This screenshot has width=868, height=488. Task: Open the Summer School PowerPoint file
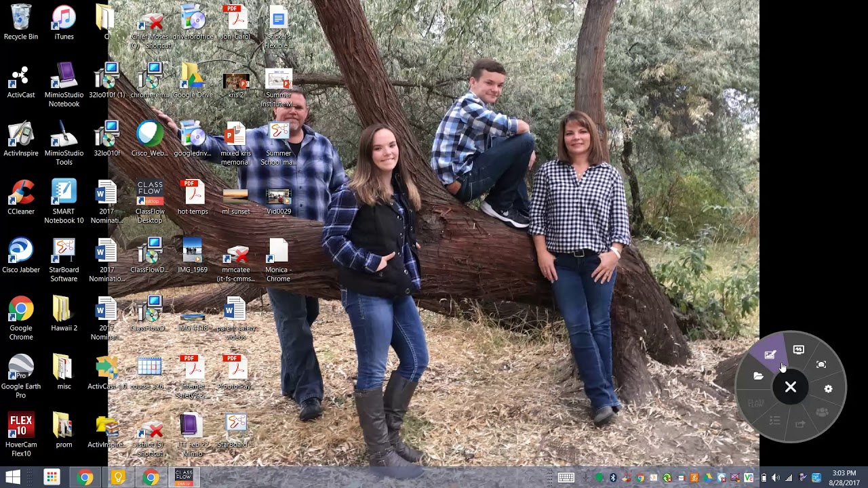(278, 143)
